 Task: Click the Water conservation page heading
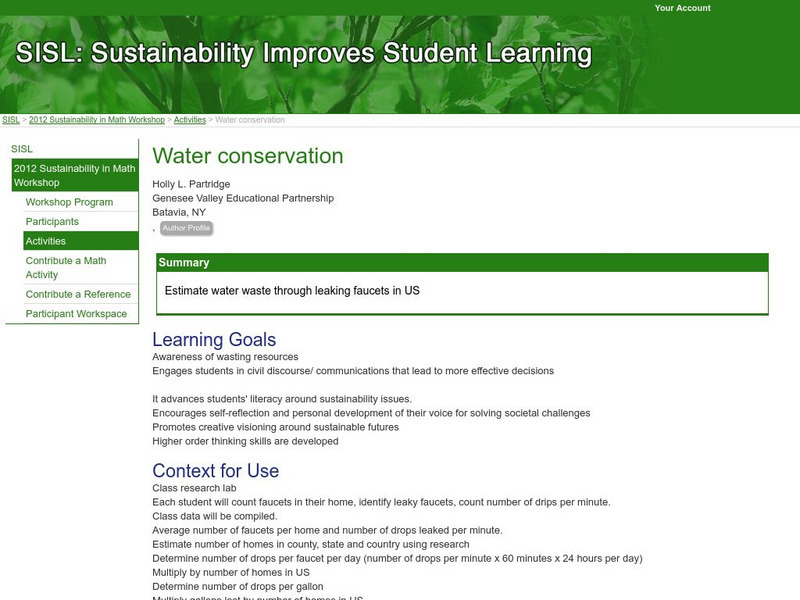(x=248, y=156)
